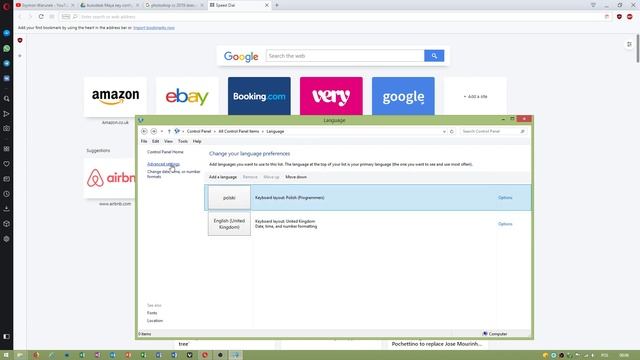This screenshot has height=360, width=640.
Task: Click Change date, time, or number formats
Action: coord(173,174)
